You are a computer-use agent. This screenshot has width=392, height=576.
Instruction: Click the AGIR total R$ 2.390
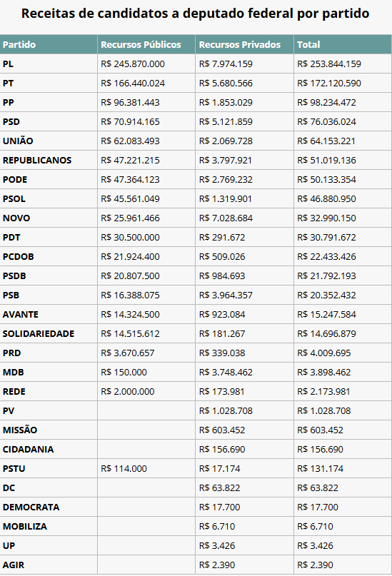(x=315, y=565)
